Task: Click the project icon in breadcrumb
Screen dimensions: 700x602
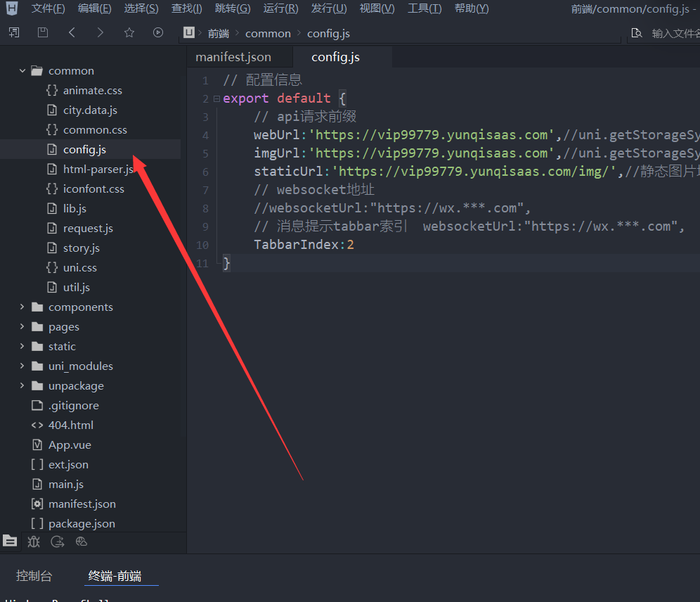Action: pyautogui.click(x=189, y=32)
